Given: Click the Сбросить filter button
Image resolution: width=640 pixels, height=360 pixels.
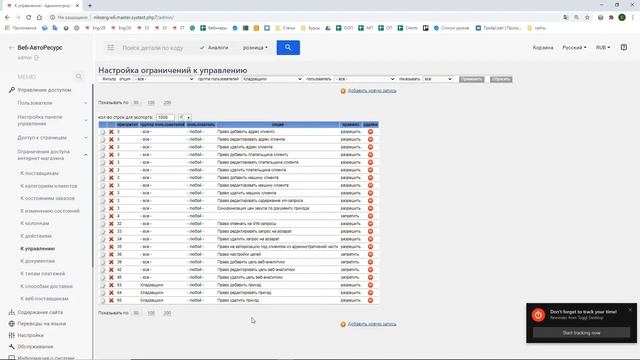Looking at the screenshot, I should click(x=501, y=79).
